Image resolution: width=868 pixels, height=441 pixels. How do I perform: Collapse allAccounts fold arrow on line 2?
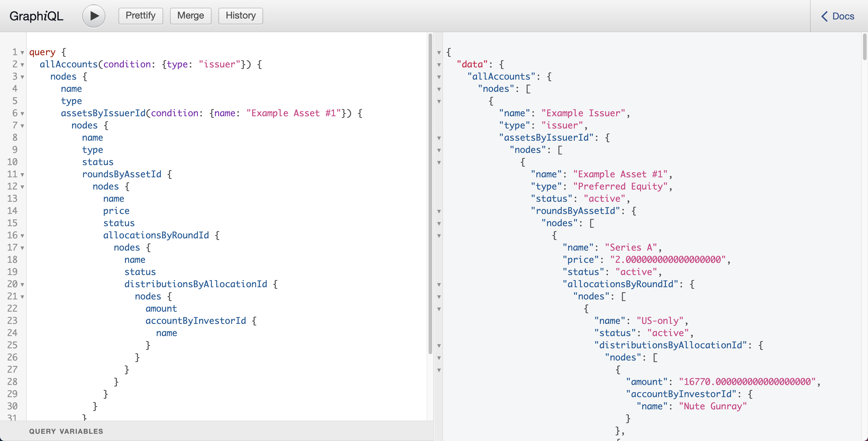tap(22, 65)
